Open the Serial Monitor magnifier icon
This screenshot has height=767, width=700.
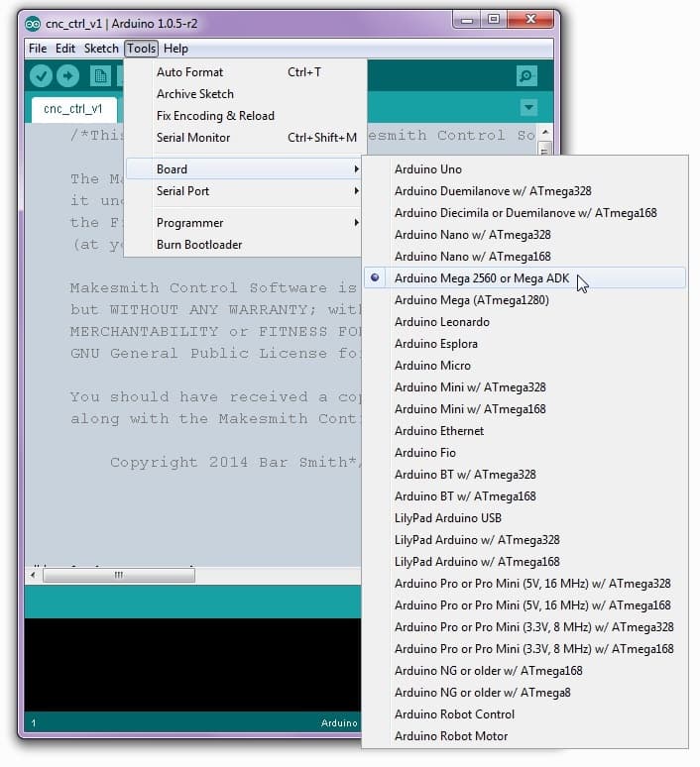point(526,76)
